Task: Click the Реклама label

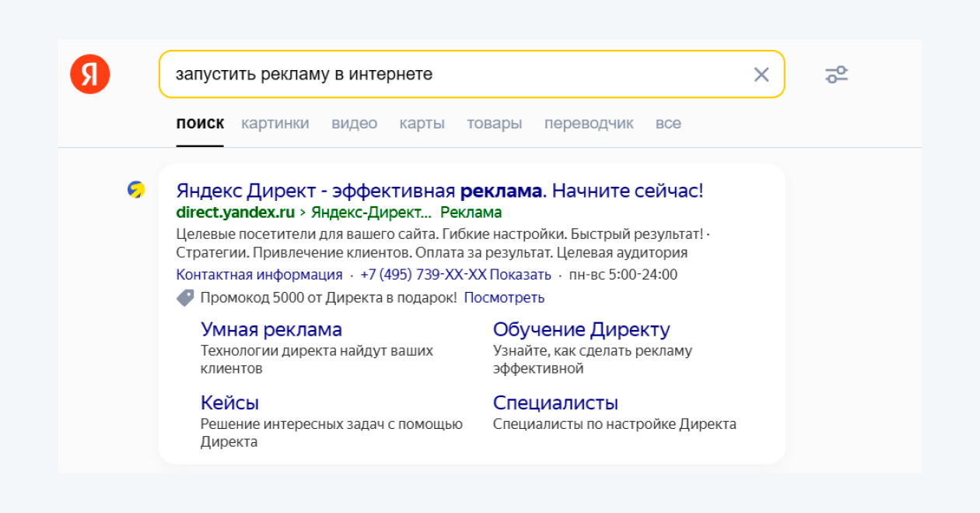Action: [471, 213]
